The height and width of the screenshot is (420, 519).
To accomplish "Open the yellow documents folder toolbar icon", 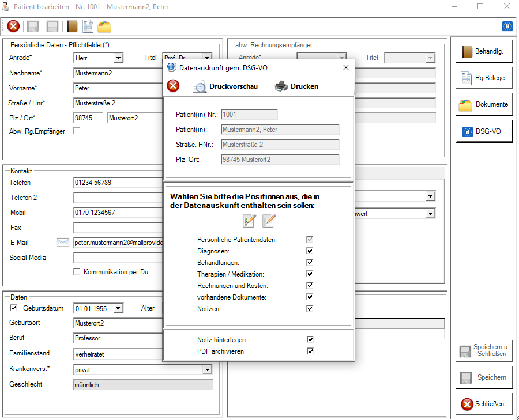I will coord(104,27).
